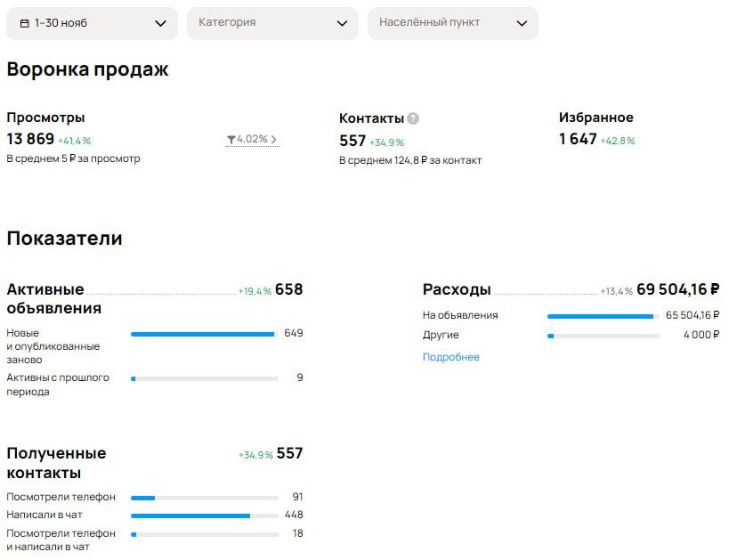Click the value 18 for phone and chat
The height and width of the screenshot is (560, 729).
pyautogui.click(x=298, y=533)
